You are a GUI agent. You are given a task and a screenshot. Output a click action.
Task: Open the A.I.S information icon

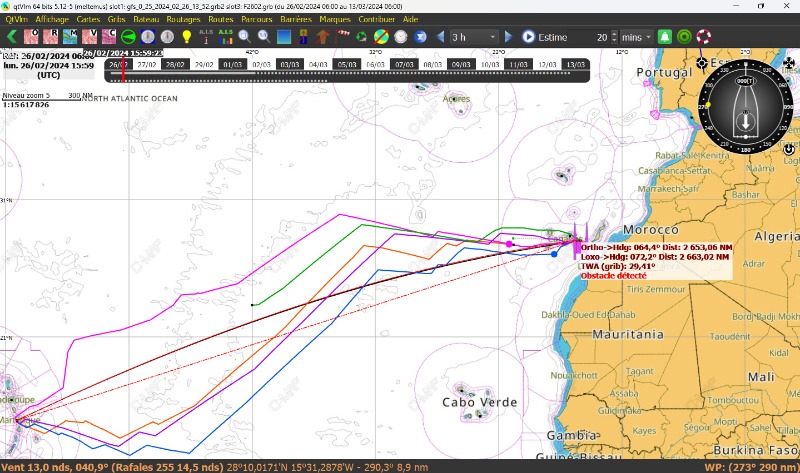click(x=205, y=37)
